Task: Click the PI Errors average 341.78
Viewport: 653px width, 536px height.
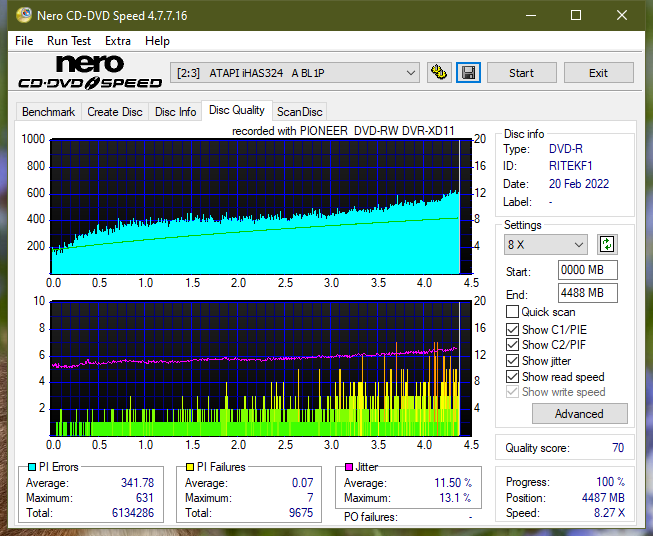Action: pyautogui.click(x=137, y=483)
